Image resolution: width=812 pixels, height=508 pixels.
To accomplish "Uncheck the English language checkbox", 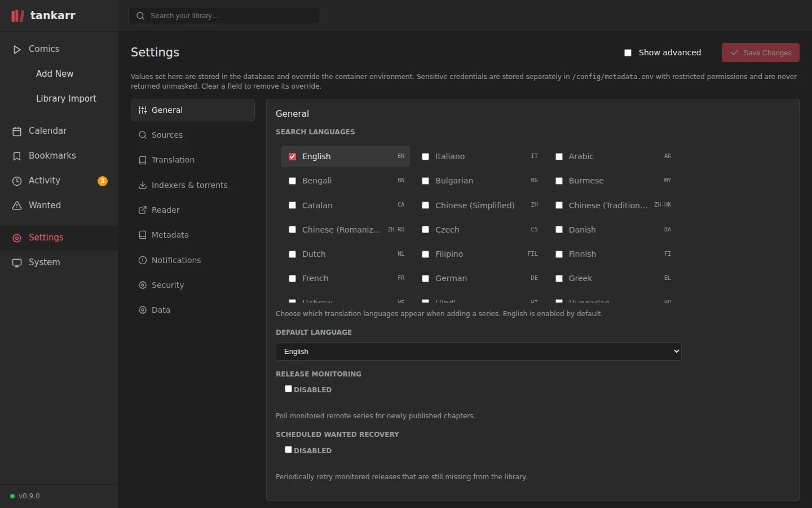I will pos(292,157).
